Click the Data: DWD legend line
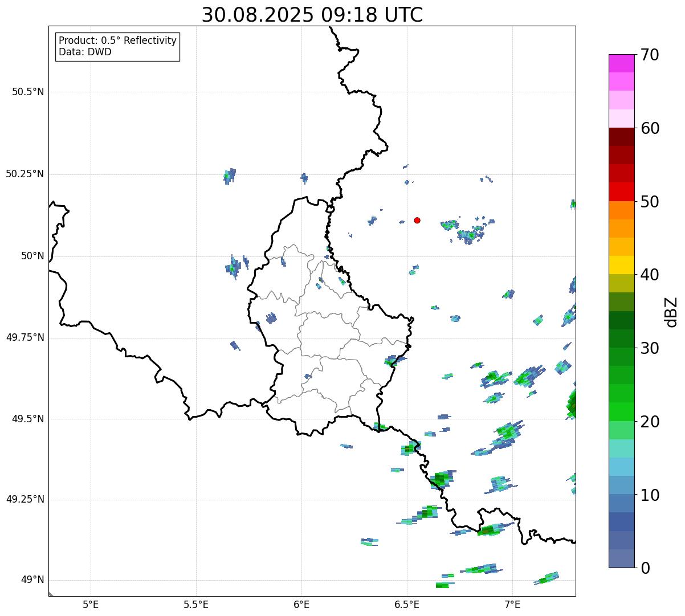This screenshot has height=616, width=685. pyautogui.click(x=85, y=52)
